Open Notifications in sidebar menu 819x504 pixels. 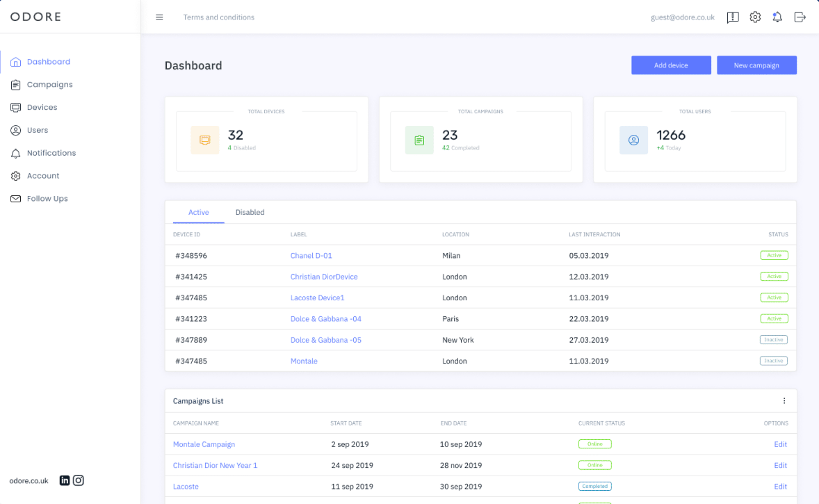[x=51, y=153]
